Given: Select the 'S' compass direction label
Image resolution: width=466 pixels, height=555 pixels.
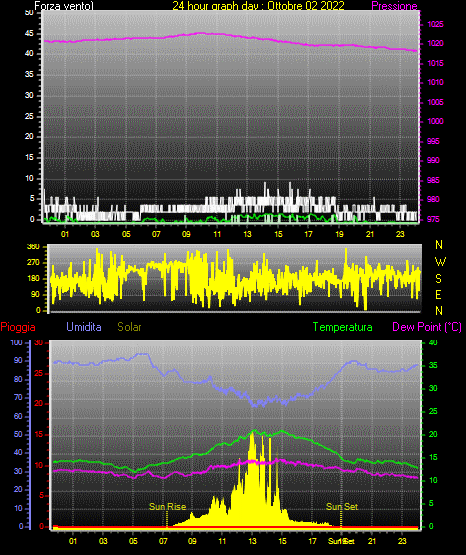Looking at the screenshot, I should click(438, 279).
